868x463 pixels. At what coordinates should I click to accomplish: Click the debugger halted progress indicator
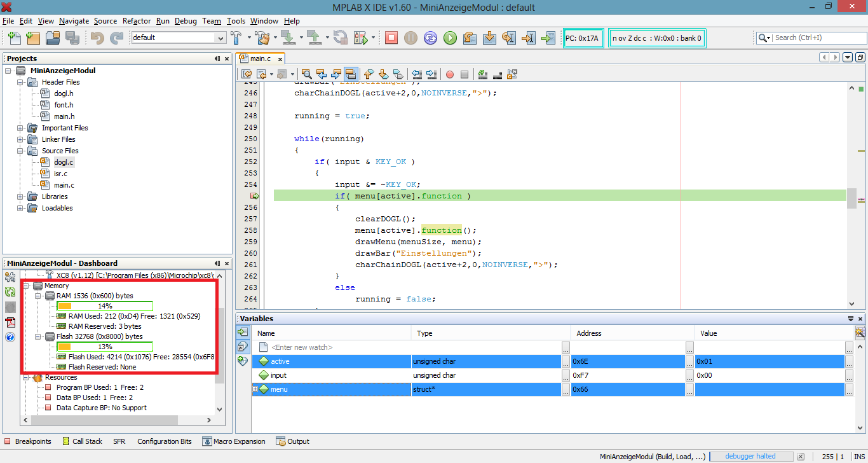tap(751, 456)
